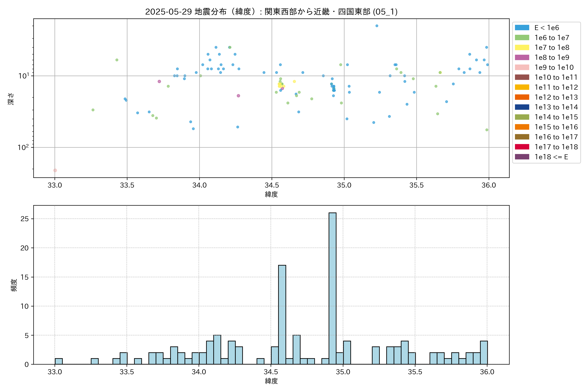Click the upper plot's 緯度 axis label
This screenshot has height=392, width=588.
point(271,194)
